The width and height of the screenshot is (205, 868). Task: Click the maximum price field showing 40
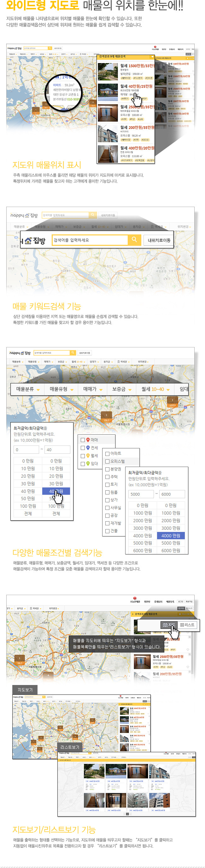[58, 450]
